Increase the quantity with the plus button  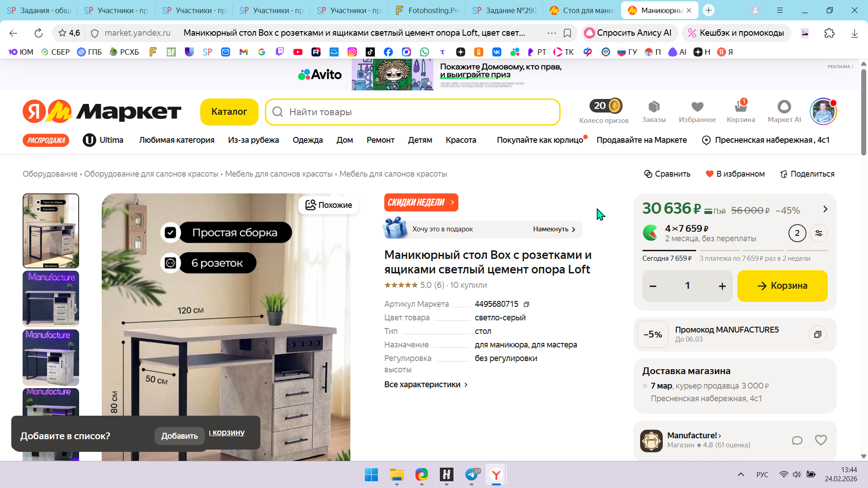pos(722,286)
